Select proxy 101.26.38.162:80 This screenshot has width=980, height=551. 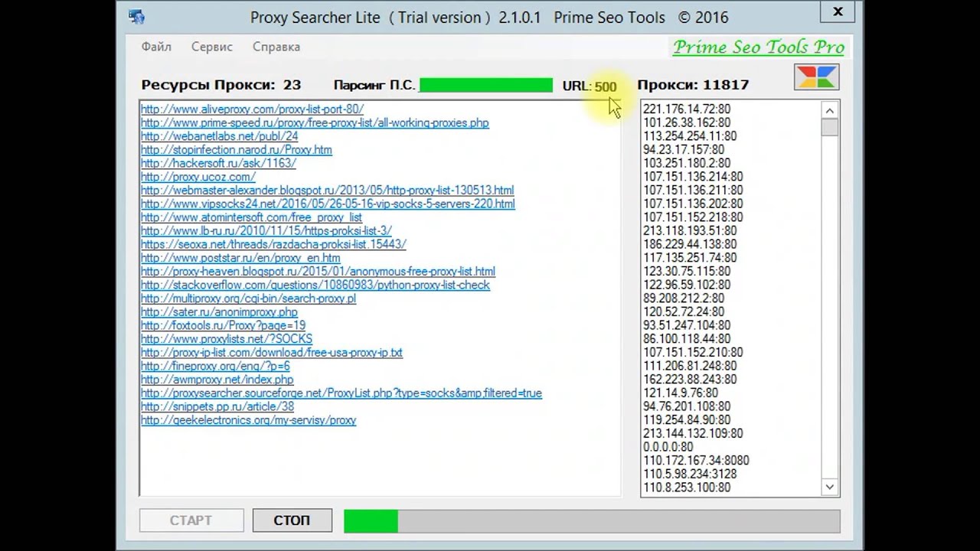coord(687,122)
